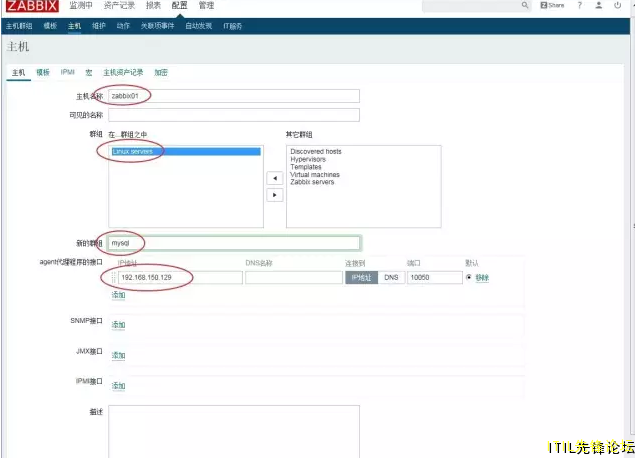This screenshot has width=635, height=458.
Task: Click the power logout icon
Action: click(x=617, y=5)
